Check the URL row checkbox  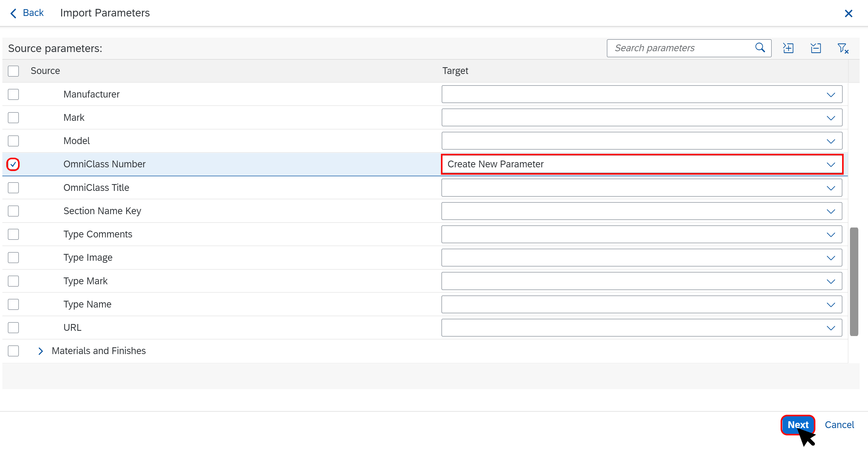14,327
